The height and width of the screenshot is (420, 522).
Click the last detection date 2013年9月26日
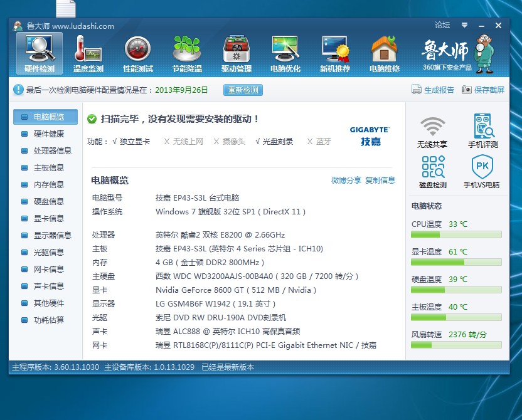[x=181, y=90]
